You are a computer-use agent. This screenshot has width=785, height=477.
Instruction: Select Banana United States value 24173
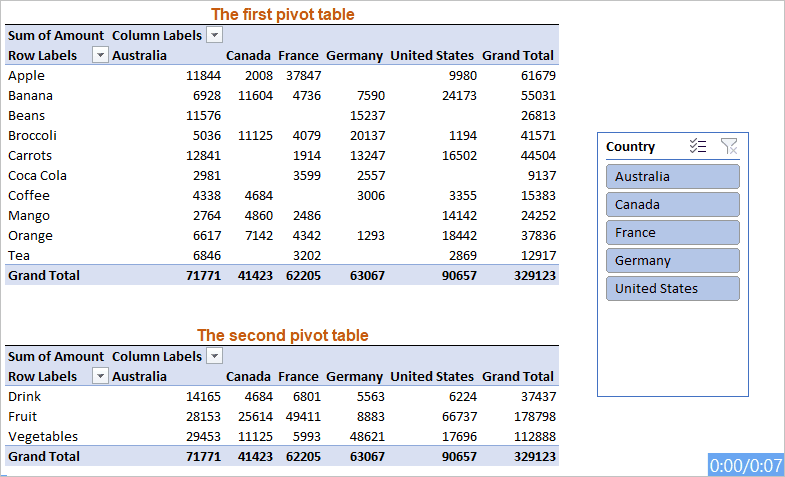point(459,96)
